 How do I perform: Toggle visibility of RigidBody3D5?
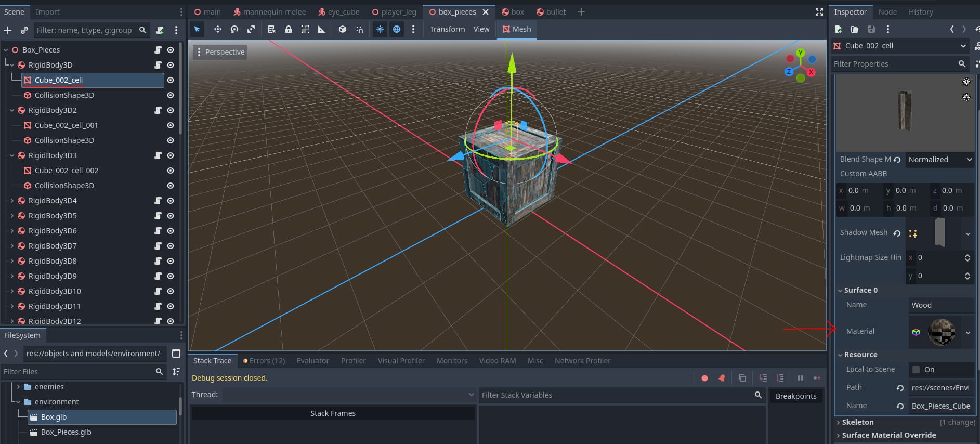point(171,216)
